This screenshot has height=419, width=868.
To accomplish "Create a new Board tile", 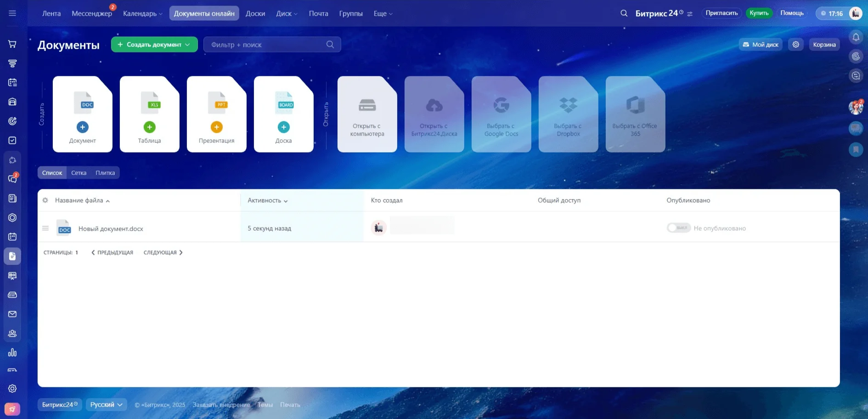I will click(x=284, y=114).
